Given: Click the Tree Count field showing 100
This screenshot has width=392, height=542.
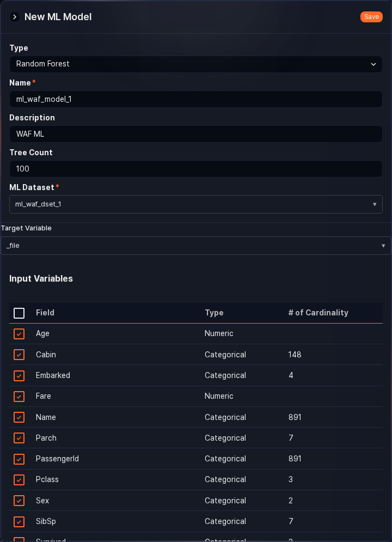Looking at the screenshot, I should point(196,169).
